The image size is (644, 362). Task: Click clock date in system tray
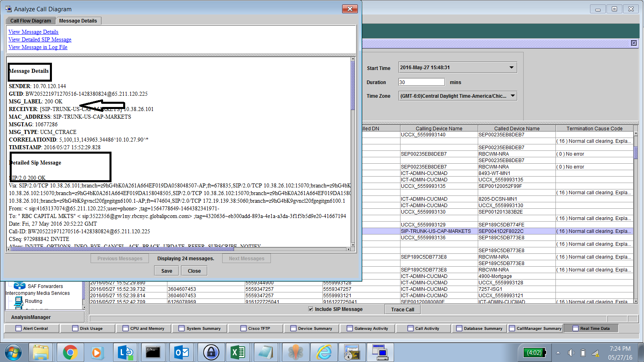point(620,353)
